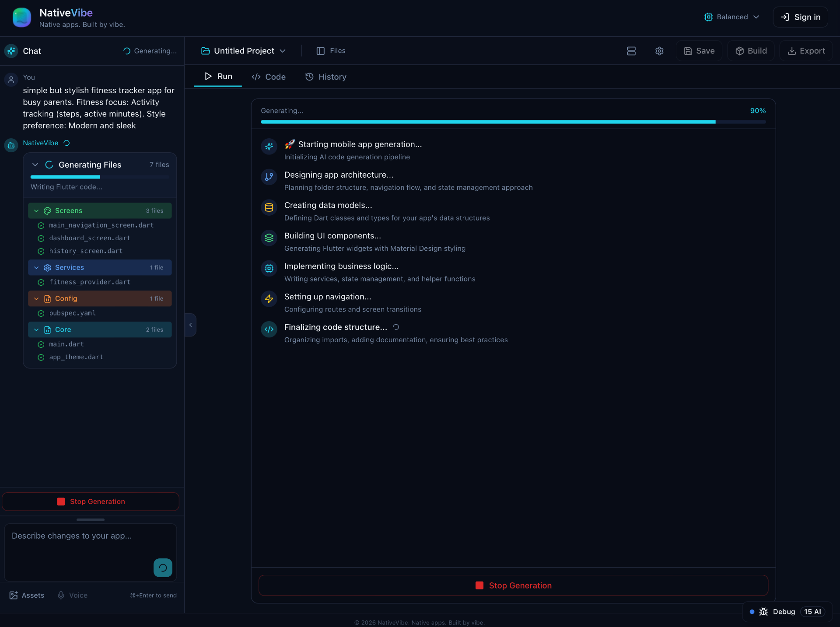Image resolution: width=840 pixels, height=627 pixels.
Task: Click the Debug bug icon
Action: click(x=763, y=612)
